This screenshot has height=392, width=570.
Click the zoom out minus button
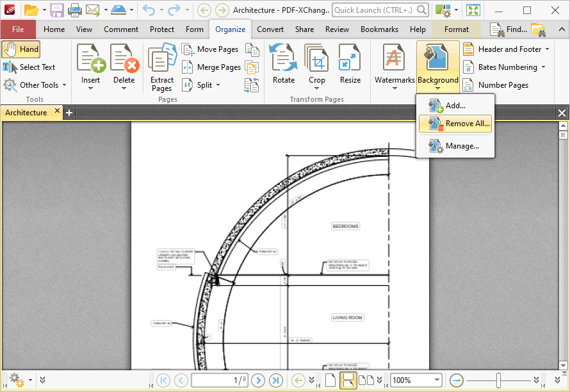coord(457,380)
